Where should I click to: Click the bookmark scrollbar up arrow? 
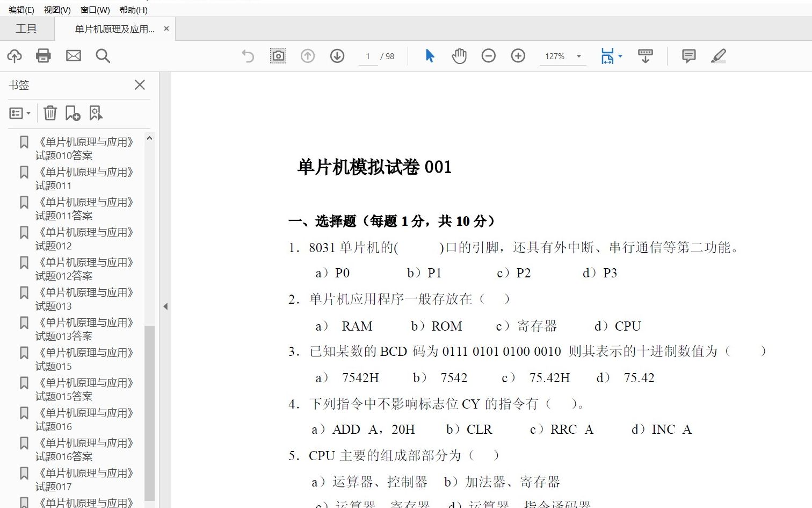tap(149, 138)
